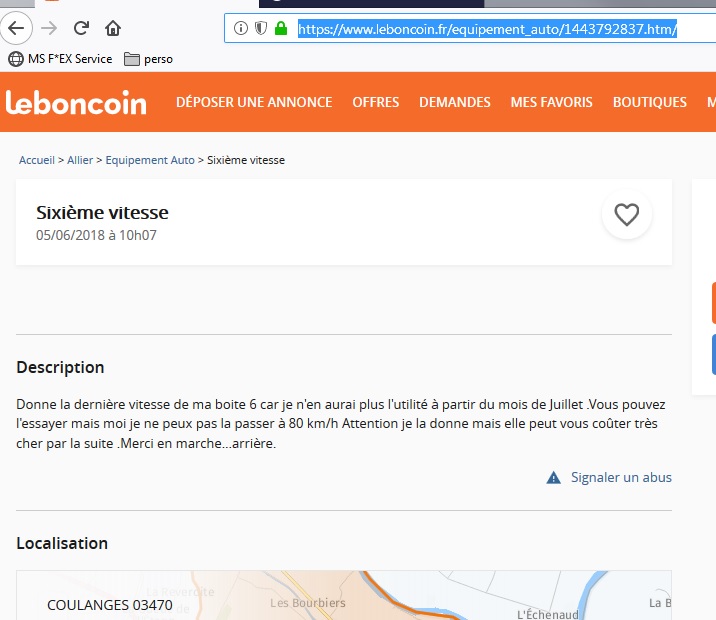Click the Description heading
Image resolution: width=716 pixels, height=620 pixels.
point(60,367)
